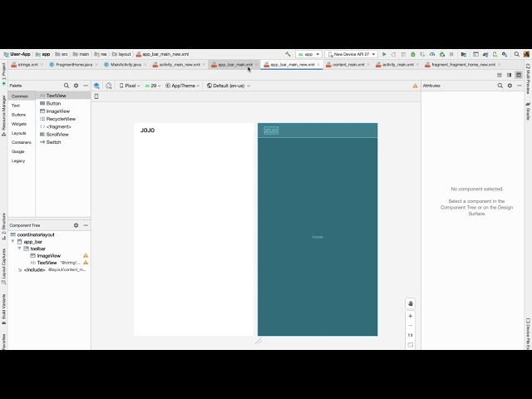Open the Project tool window tab
The height and width of the screenshot is (399, 532).
tap(3, 74)
